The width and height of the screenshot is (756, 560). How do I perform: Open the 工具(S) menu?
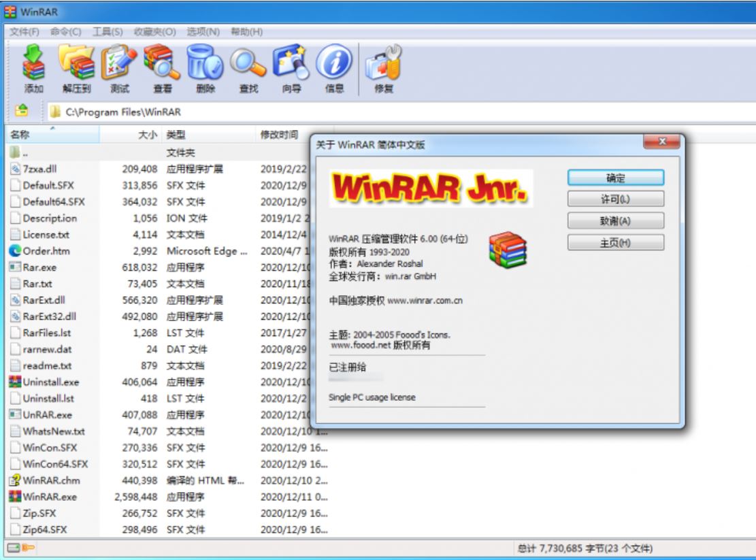[x=108, y=32]
